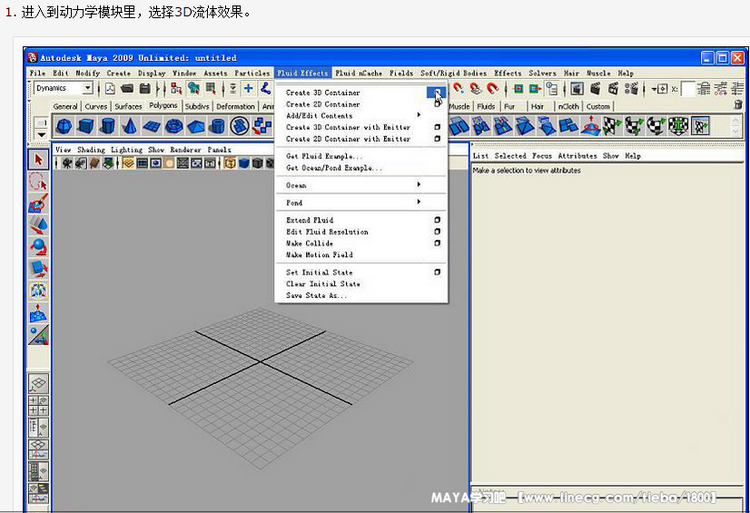Viewport: 750px width, 513px height.
Task: Activate the Lasso select tool
Action: tap(38, 182)
